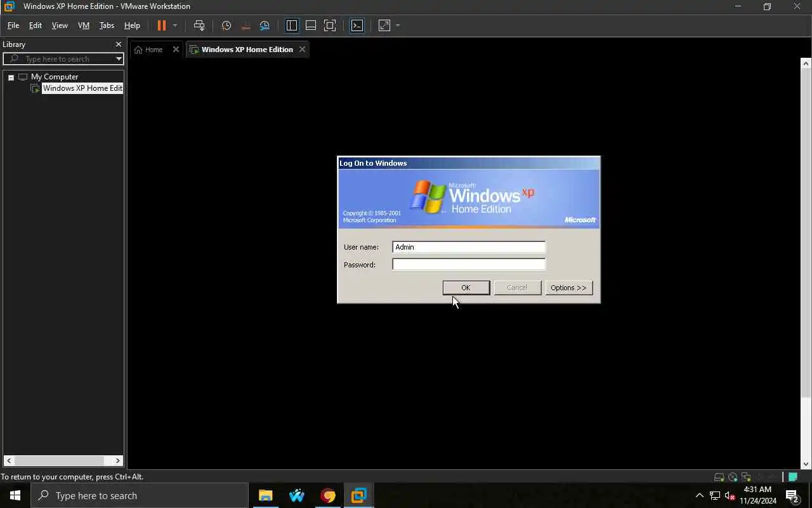This screenshot has height=508, width=812.
Task: Click the VMware Workstation taskbar icon
Action: 358,495
